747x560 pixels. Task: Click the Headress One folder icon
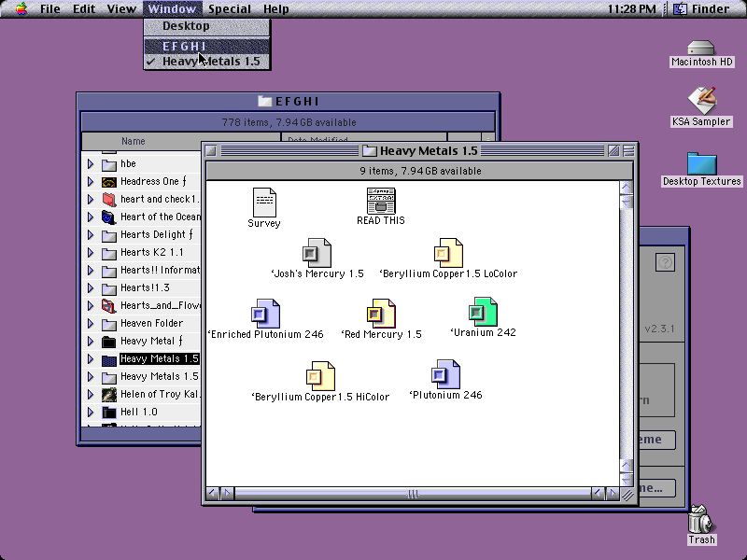109,182
